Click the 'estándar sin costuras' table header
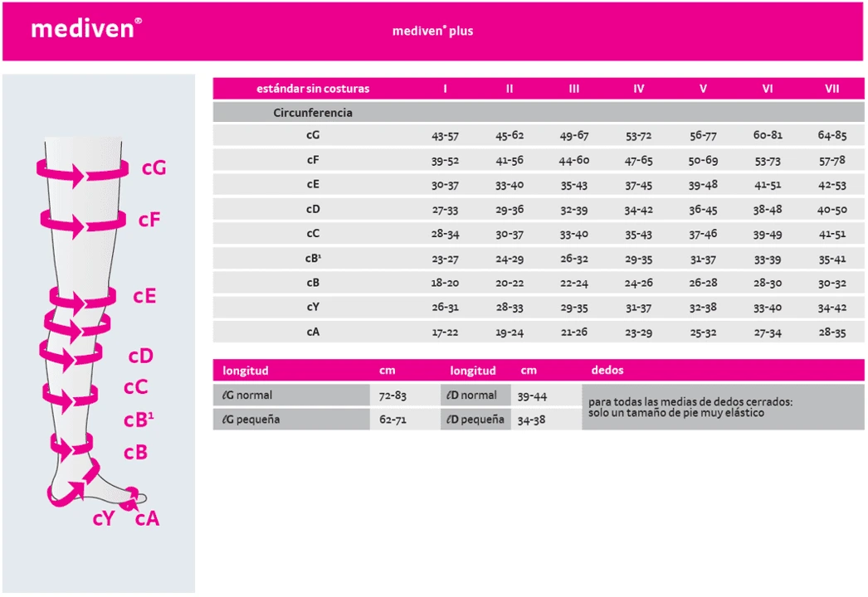868x597 pixels. [313, 89]
